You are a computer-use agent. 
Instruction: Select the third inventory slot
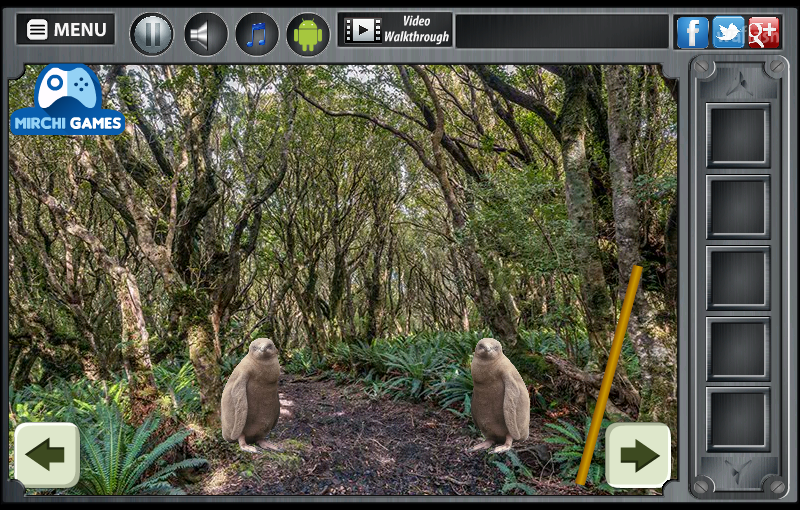click(x=738, y=278)
